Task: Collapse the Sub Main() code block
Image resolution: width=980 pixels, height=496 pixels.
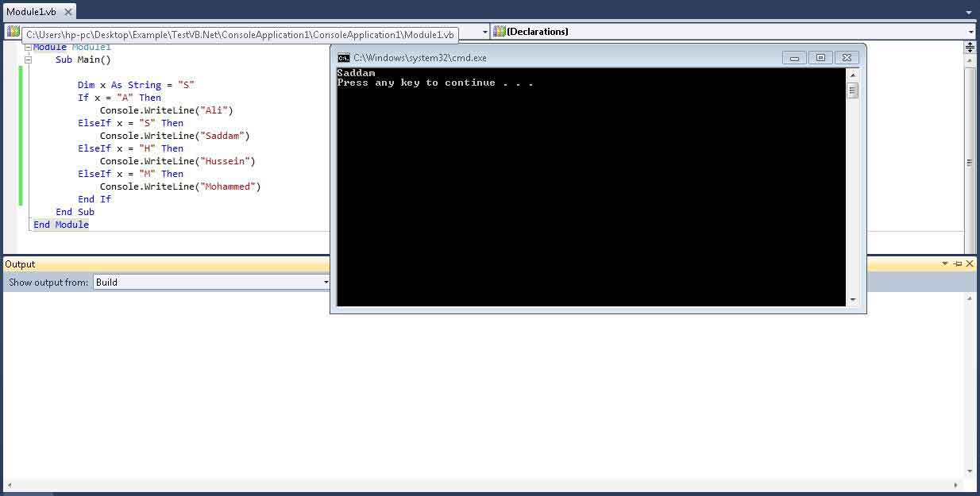Action: coord(28,60)
